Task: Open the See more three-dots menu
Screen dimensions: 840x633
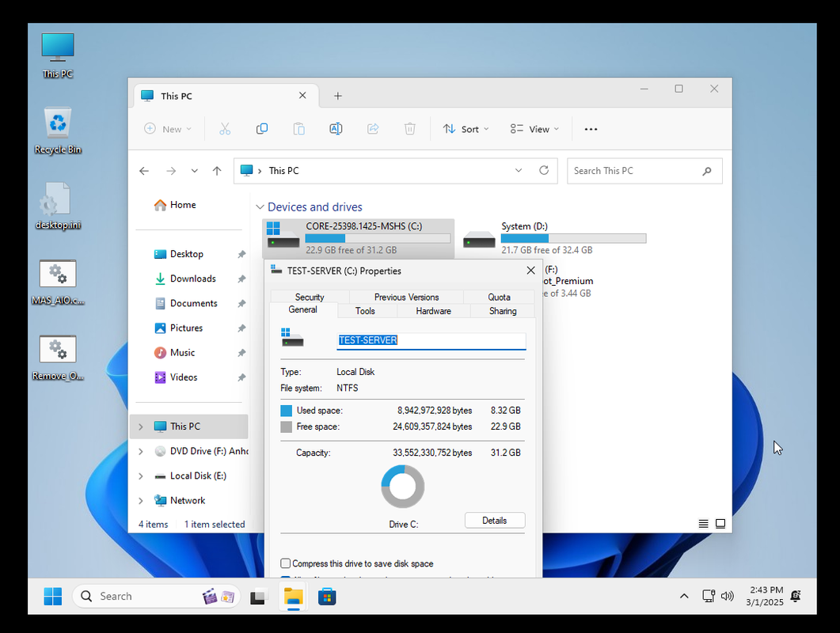Action: point(591,129)
